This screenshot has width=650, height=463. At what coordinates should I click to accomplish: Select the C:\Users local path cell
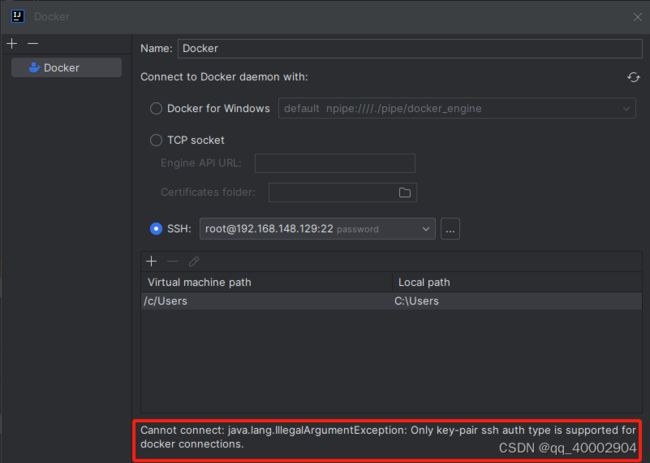517,301
